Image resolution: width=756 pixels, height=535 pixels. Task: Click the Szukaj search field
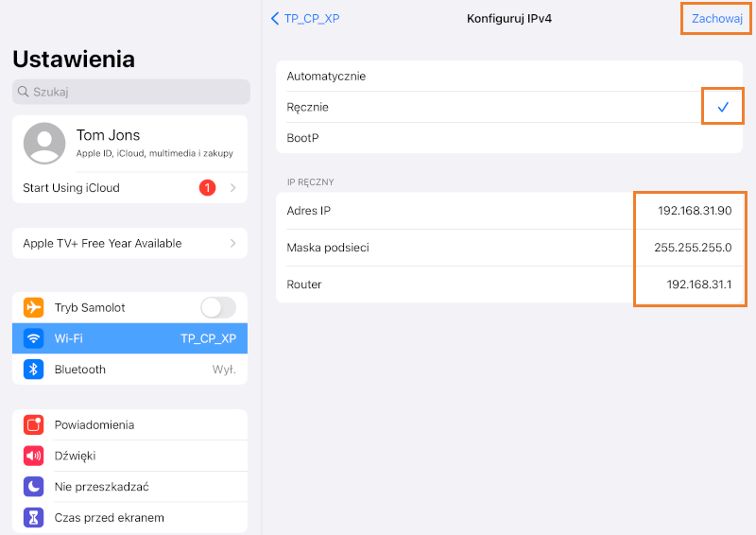(x=131, y=92)
